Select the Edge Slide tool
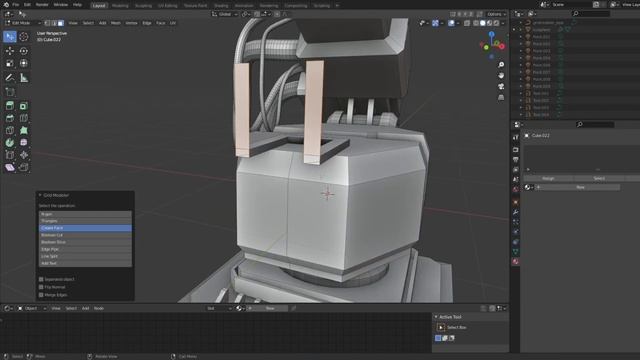 [10, 155]
